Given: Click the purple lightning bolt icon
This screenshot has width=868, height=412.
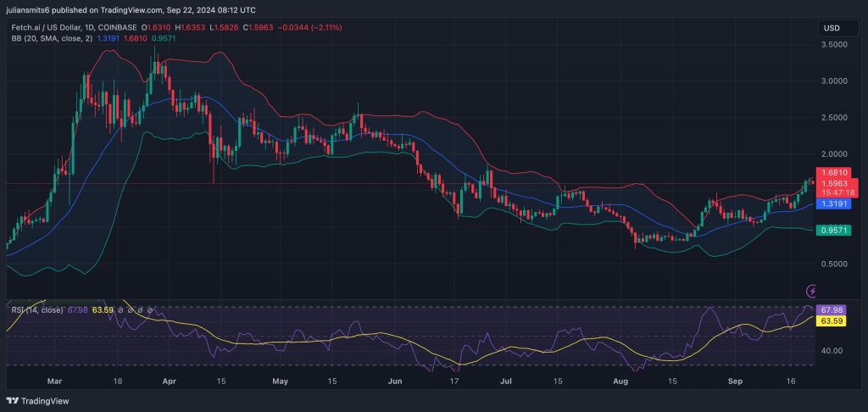Looking at the screenshot, I should pyautogui.click(x=812, y=290).
